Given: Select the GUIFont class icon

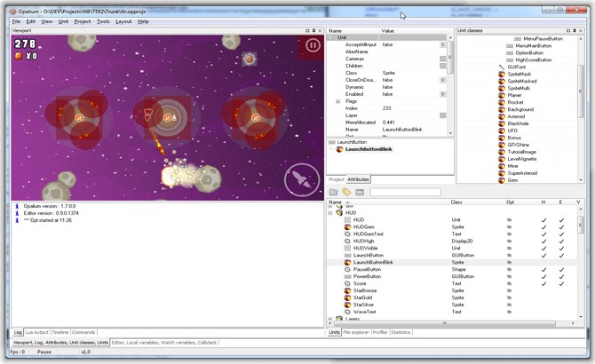Looking at the screenshot, I should point(501,67).
